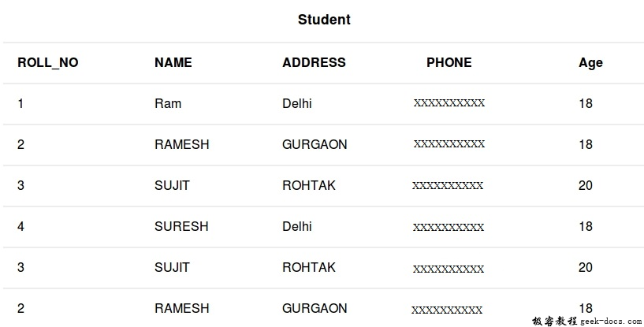Click Delhi address in Ram's row
The image size is (644, 327).
click(x=297, y=103)
